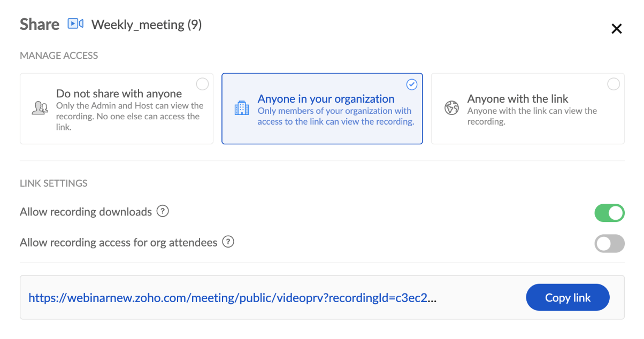Enable recording access for org attendees toggle

[609, 244]
